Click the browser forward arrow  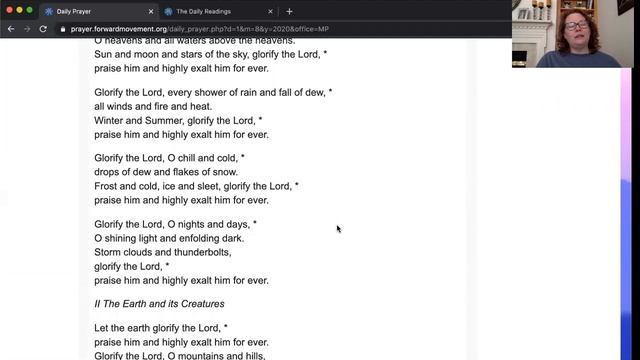point(27,29)
